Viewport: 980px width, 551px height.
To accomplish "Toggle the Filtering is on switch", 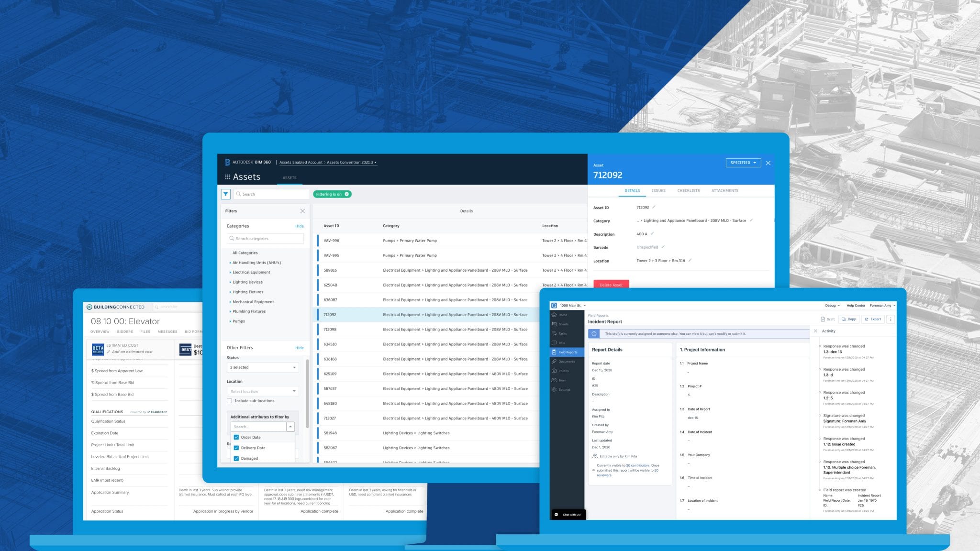I will pos(331,195).
